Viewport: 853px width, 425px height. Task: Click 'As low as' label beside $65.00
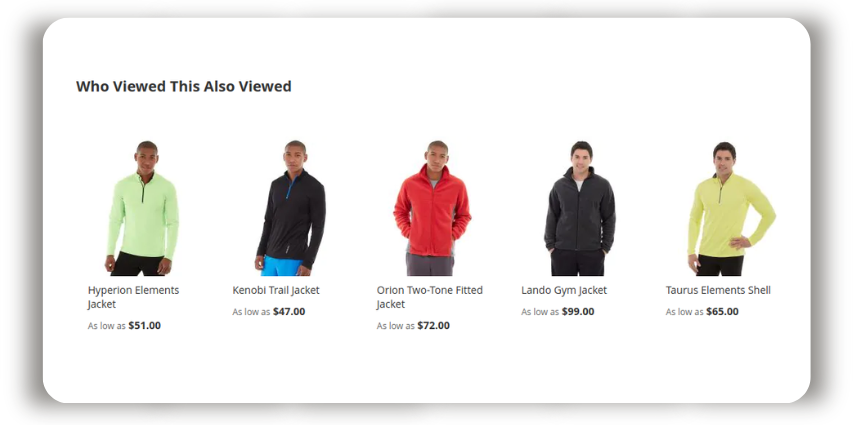[684, 312]
